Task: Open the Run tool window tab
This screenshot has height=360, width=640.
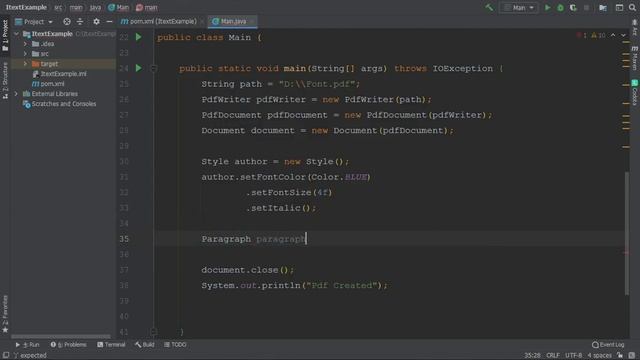Action: click(x=27, y=345)
